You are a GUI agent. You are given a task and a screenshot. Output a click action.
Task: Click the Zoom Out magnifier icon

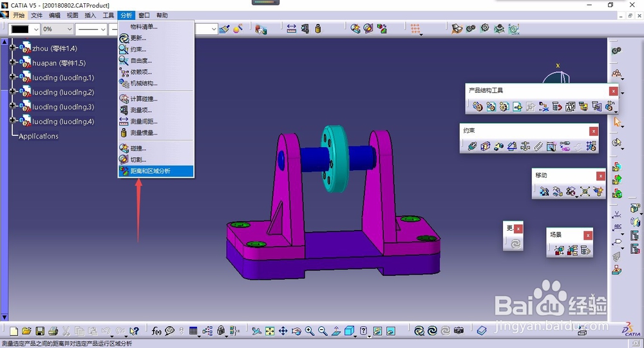coord(323,331)
